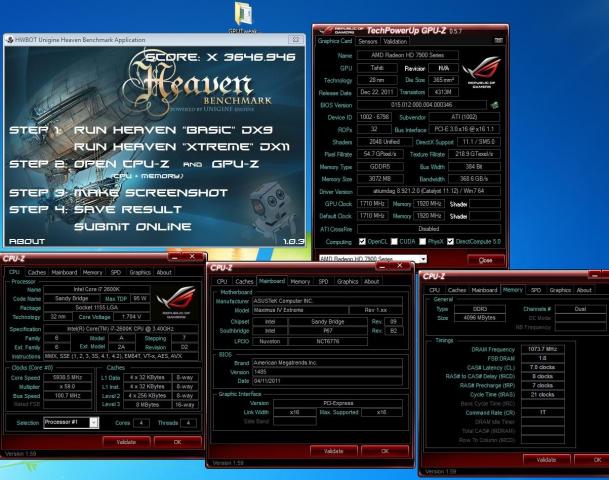This screenshot has height=480, width=609.
Task: Click the GPU Clock value 1710 MHz
Action: (x=372, y=203)
